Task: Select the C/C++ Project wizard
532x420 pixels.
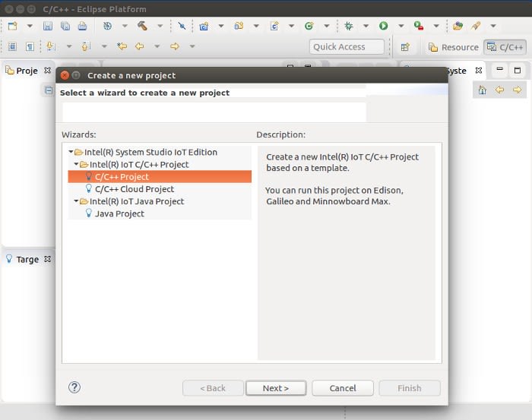Action: click(160, 177)
